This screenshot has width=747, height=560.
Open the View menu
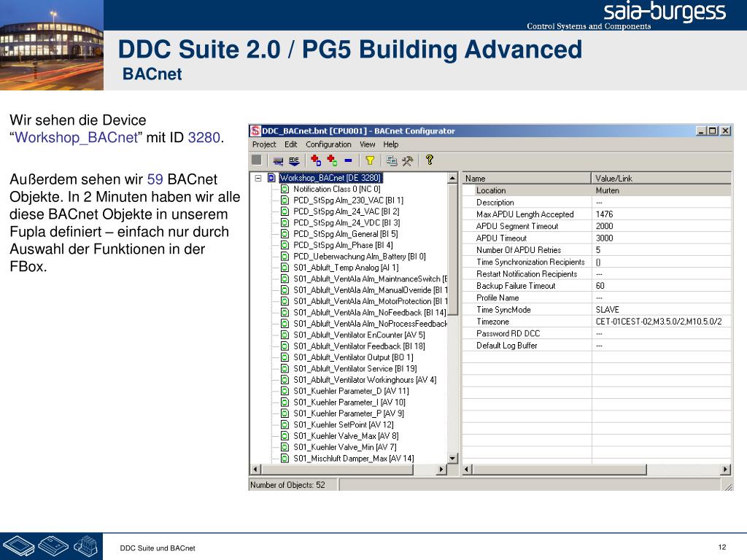(x=368, y=144)
